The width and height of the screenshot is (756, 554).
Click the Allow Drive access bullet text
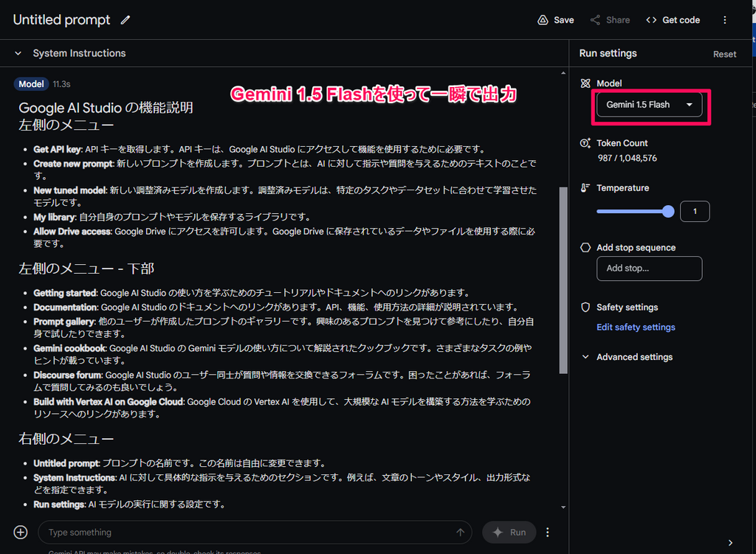[284, 238]
